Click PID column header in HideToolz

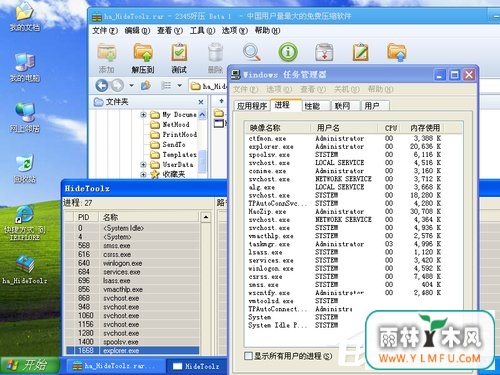[x=86, y=217]
